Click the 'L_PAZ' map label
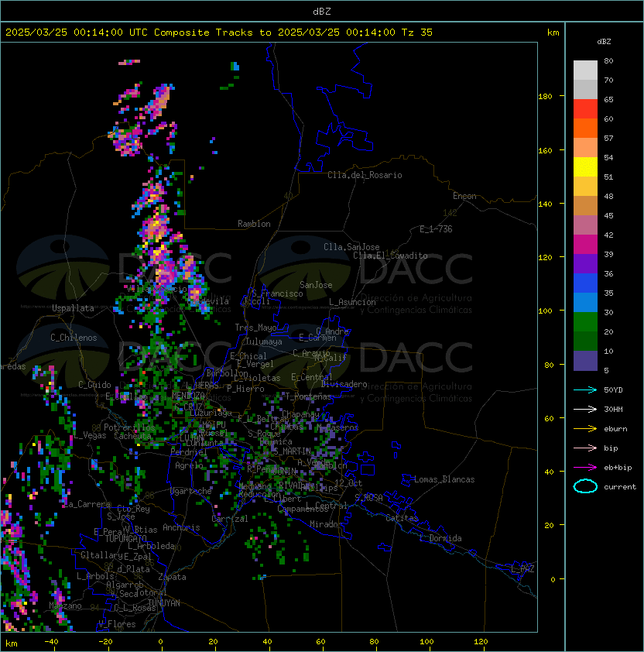Image resolution: width=644 pixels, height=652 pixels. point(522,569)
